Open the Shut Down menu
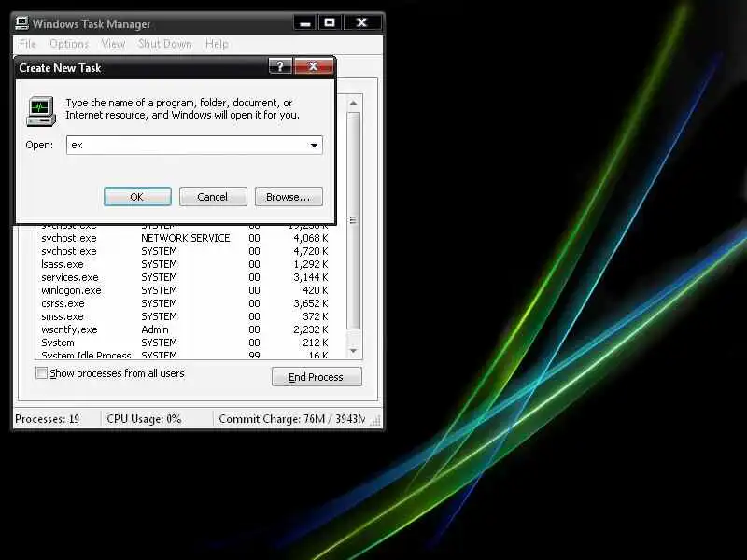Viewport: 747px width, 560px height. click(x=165, y=44)
